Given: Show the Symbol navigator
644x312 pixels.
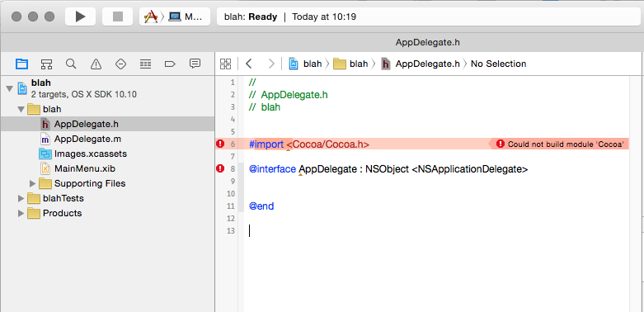Looking at the screenshot, I should tap(46, 64).
